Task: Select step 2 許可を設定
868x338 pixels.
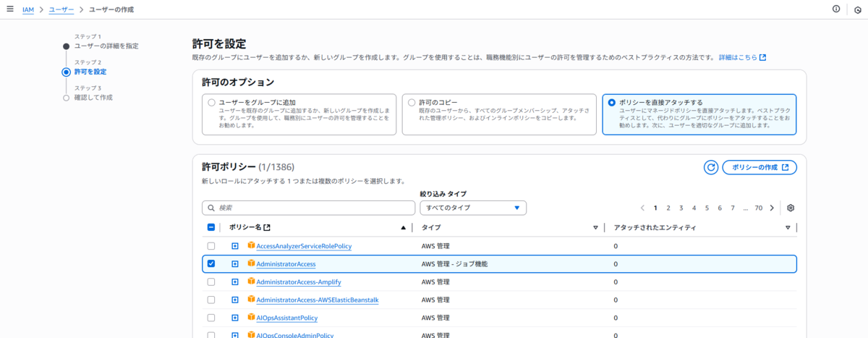Action: pyautogui.click(x=90, y=72)
